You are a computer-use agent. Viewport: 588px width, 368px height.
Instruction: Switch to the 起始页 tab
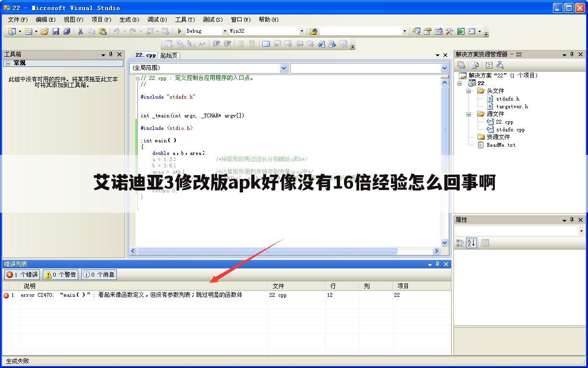(x=169, y=55)
